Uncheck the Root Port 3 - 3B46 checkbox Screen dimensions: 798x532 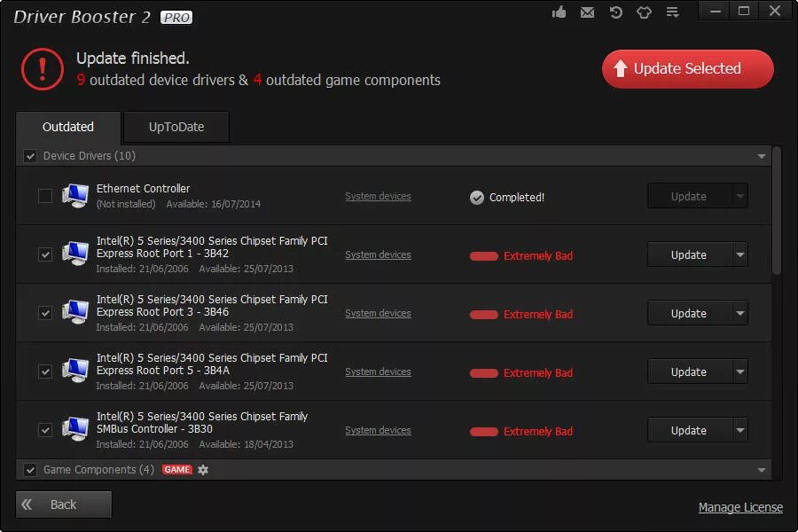pos(45,313)
